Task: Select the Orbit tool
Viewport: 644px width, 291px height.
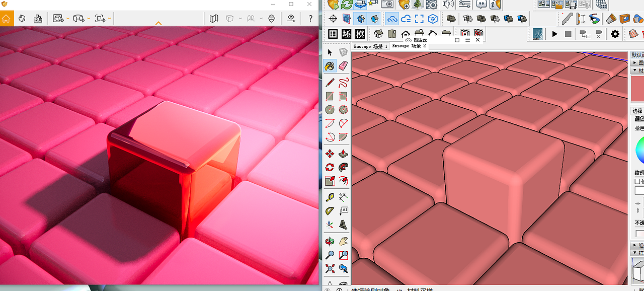Action: tap(330, 241)
